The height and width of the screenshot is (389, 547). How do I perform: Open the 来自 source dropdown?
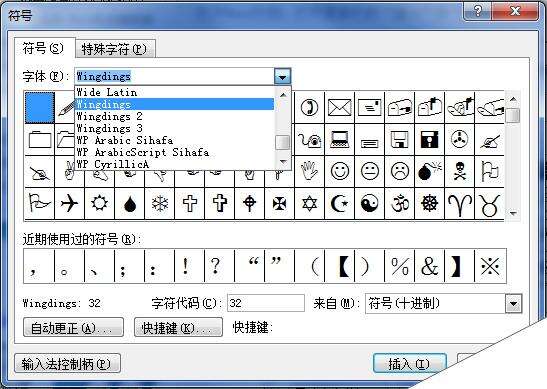(513, 304)
